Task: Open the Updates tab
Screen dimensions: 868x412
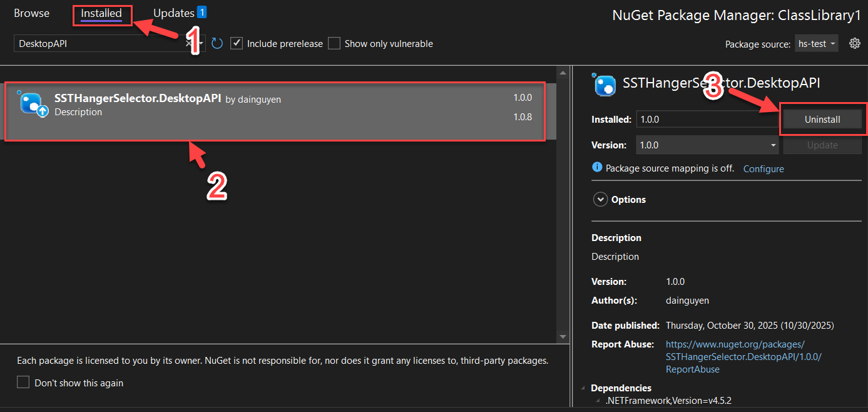Action: pyautogui.click(x=173, y=12)
